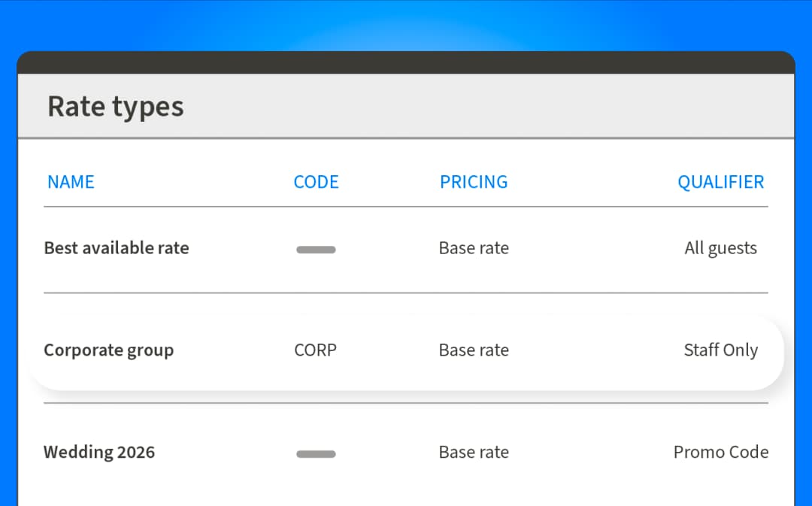The image size is (812, 506).
Task: Select Base rate pricing for Best available rate
Action: click(474, 248)
